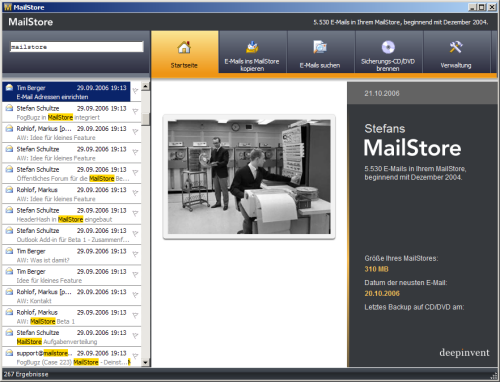Toggle flag on HeaderHash in MailStore eingebaut email
The width and height of the screenshot is (500, 382).
pyautogui.click(x=135, y=213)
